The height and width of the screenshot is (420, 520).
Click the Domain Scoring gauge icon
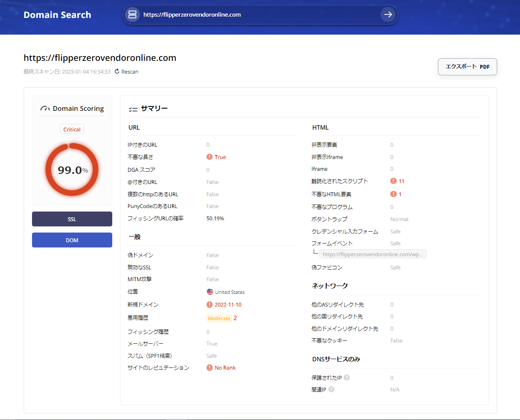45,108
